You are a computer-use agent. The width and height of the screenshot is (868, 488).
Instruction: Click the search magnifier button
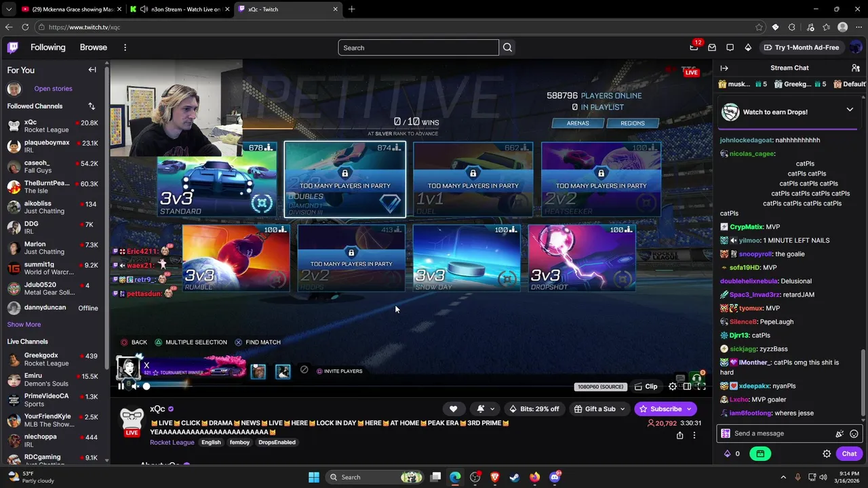click(507, 47)
